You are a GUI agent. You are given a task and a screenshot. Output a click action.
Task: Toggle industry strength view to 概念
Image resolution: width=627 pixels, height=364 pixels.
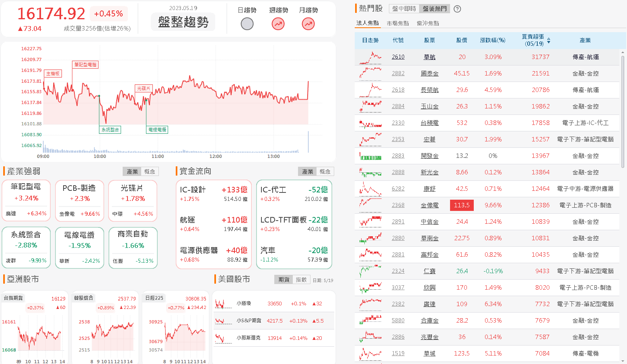[150, 172]
